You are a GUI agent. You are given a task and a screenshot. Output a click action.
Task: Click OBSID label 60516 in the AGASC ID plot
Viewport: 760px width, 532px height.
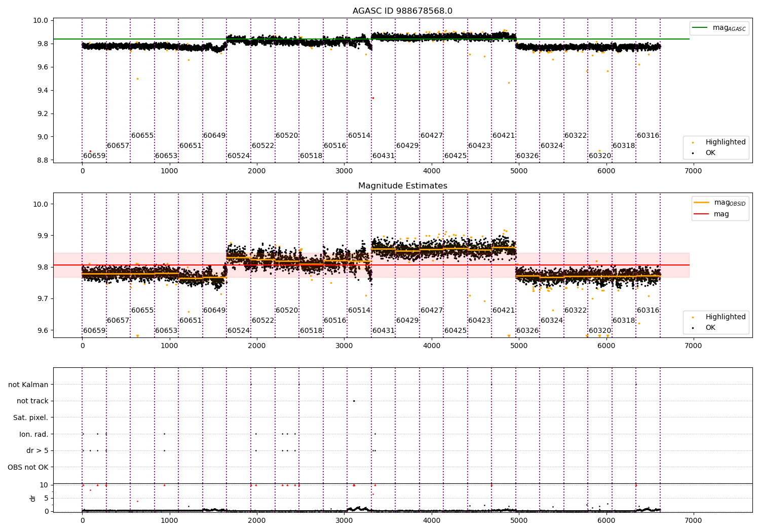[x=335, y=146]
